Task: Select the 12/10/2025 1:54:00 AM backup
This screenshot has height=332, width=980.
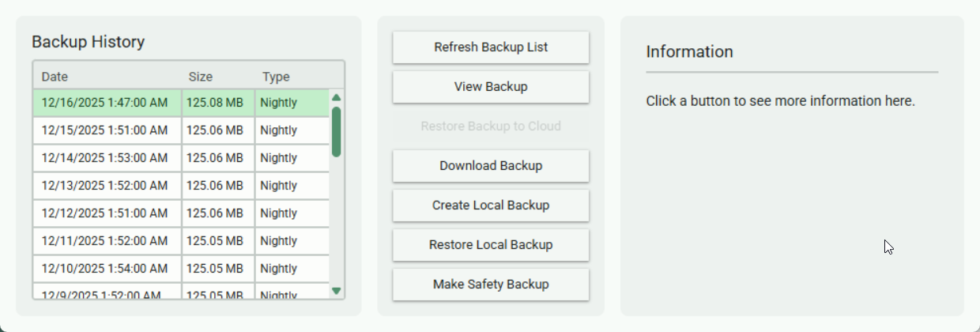Action: 104,269
